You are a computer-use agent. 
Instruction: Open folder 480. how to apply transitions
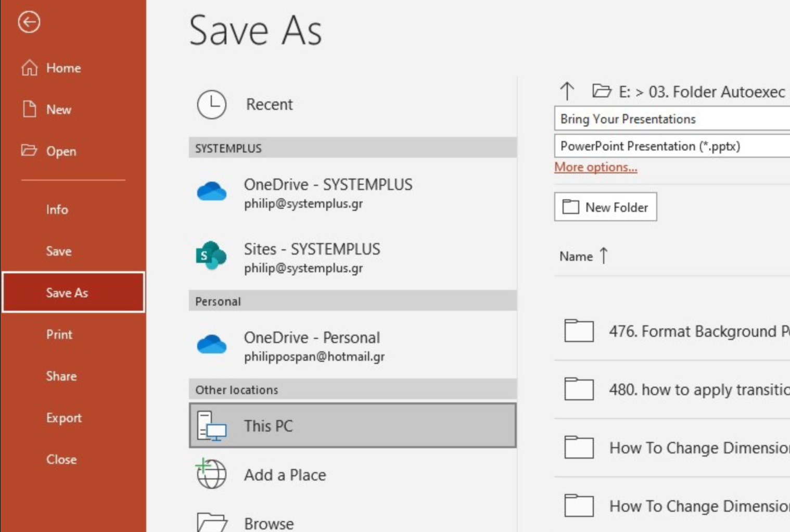pos(672,389)
